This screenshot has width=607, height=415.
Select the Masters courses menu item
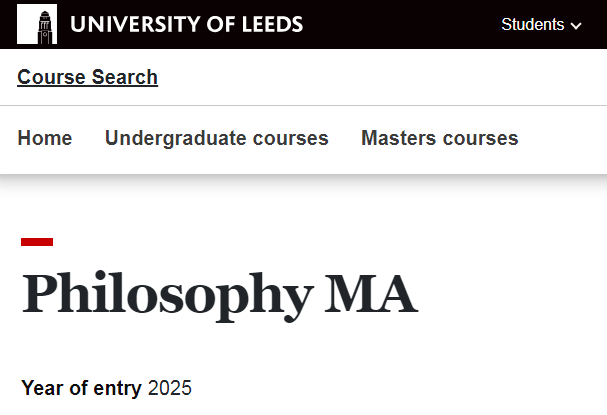[439, 138]
